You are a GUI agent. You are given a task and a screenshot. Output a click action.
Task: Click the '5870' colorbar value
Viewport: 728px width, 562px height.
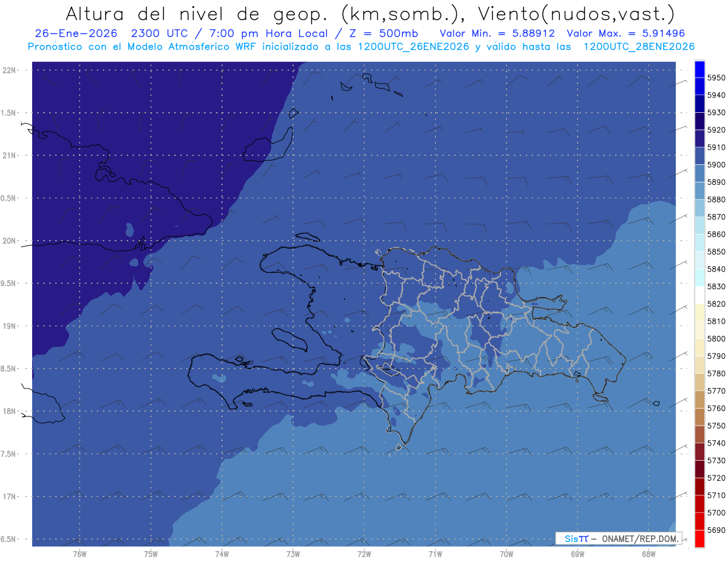(x=716, y=217)
